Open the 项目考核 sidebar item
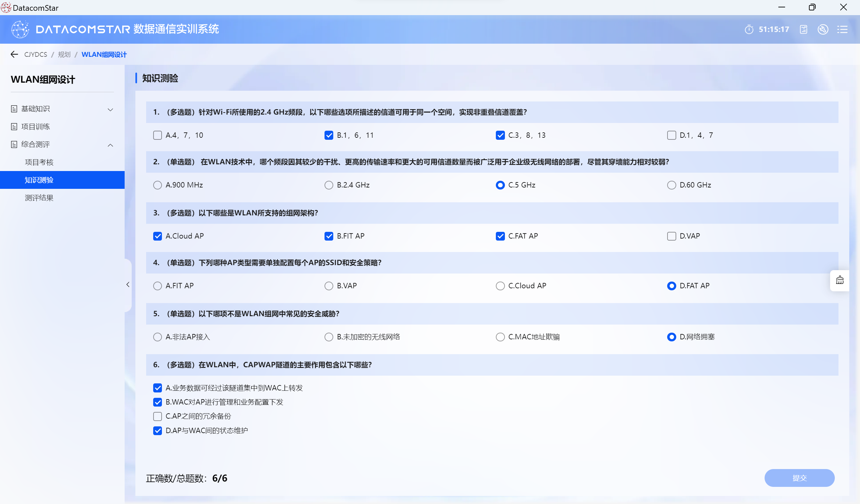This screenshot has height=504, width=860. coord(39,162)
